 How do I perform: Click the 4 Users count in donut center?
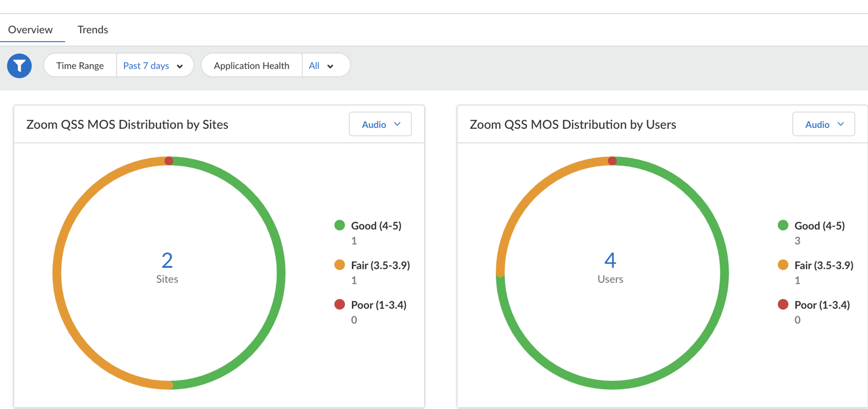coord(610,261)
